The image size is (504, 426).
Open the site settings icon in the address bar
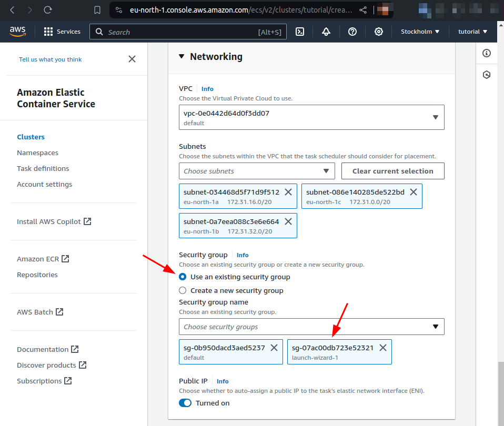click(119, 11)
